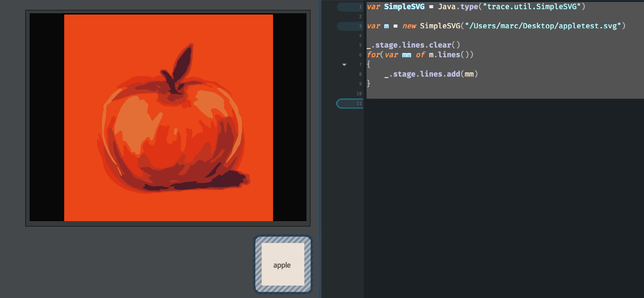This screenshot has height=298, width=644.
Task: Click the _.stage.lines.add(mm) statement
Action: pos(431,74)
